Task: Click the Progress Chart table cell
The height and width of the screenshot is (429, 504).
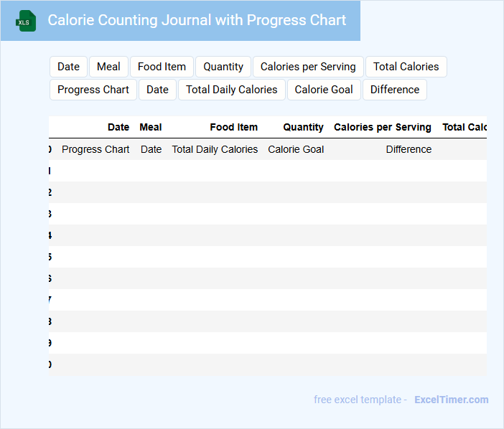Action: (95, 149)
